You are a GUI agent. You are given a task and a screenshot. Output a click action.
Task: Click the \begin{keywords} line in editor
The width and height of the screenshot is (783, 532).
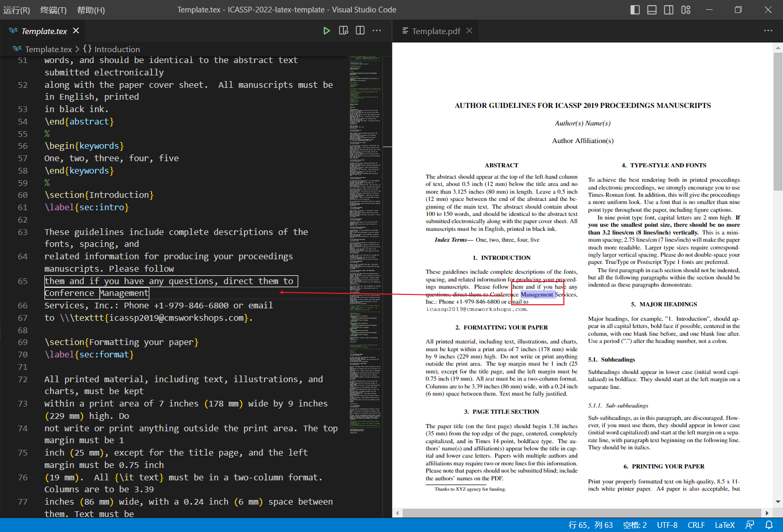(84, 146)
